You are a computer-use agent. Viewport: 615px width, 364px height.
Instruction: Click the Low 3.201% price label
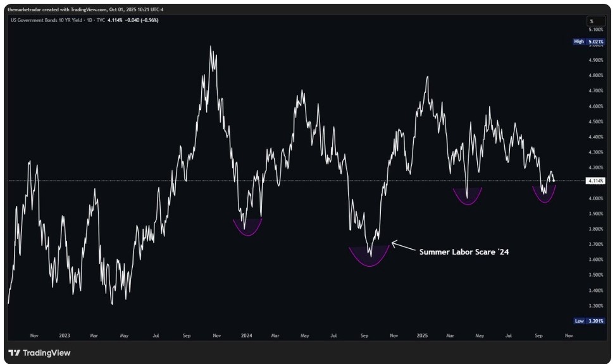588,321
